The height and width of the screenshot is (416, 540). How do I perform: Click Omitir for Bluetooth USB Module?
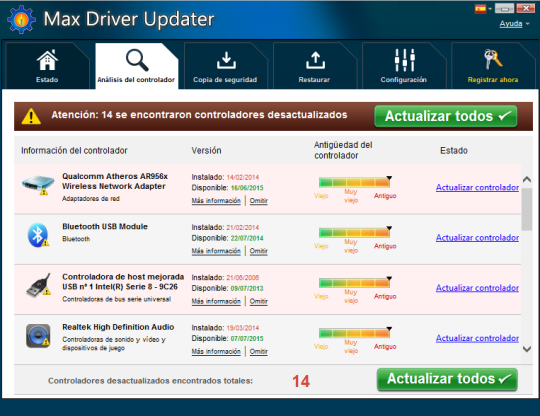pos(259,251)
